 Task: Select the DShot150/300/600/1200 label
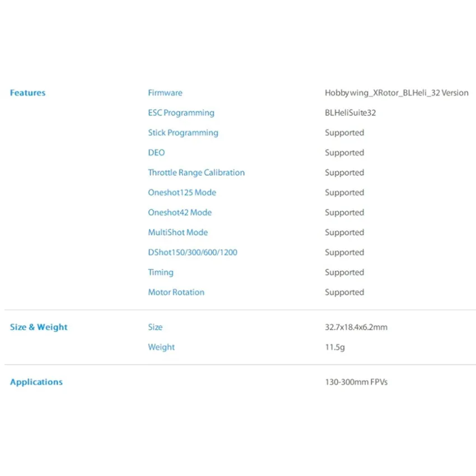(x=193, y=252)
